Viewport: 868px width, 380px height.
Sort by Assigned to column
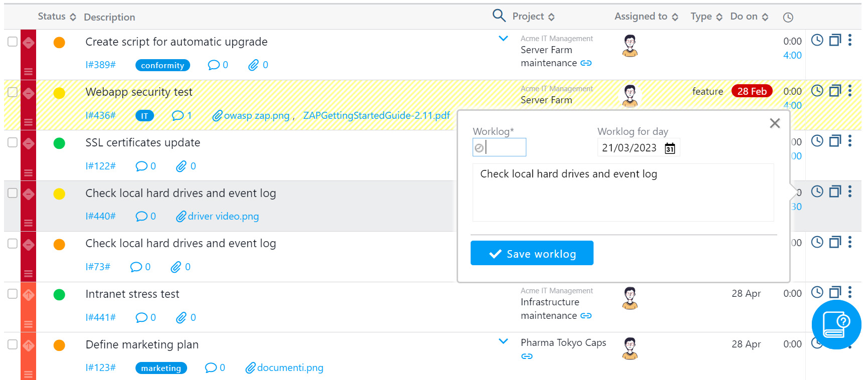click(646, 17)
